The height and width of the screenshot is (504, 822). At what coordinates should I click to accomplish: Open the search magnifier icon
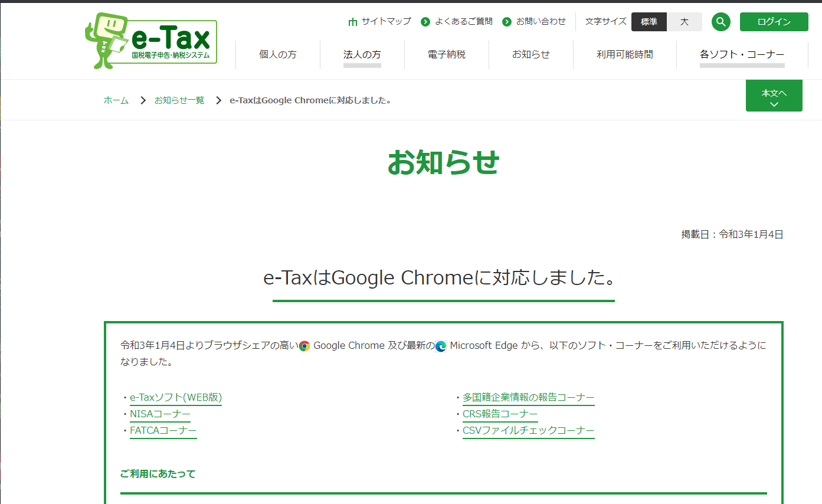[x=721, y=22]
